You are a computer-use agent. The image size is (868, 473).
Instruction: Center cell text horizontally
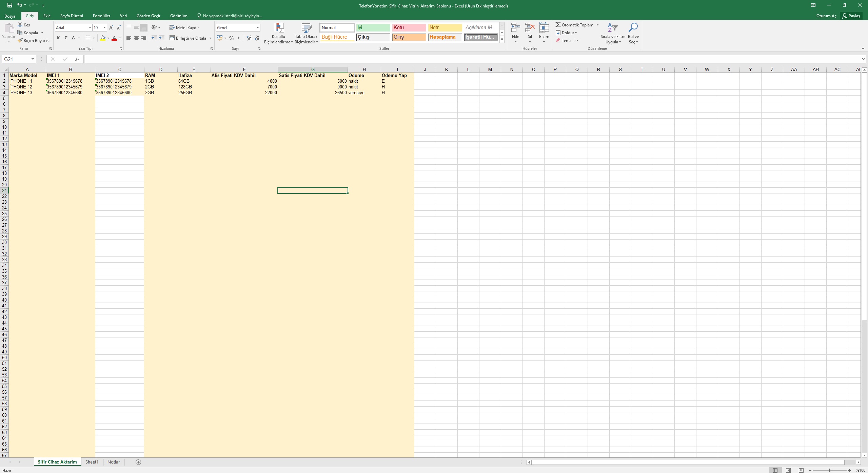click(136, 38)
